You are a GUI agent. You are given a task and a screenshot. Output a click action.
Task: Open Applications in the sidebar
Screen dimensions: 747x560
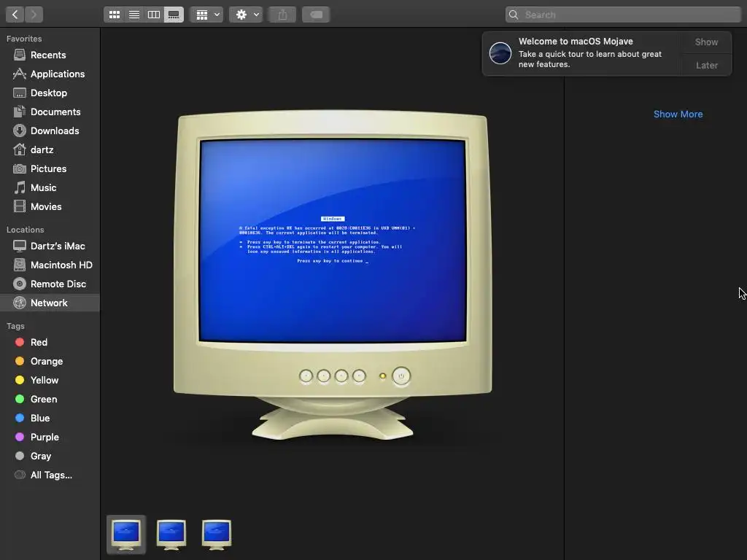tap(50, 74)
